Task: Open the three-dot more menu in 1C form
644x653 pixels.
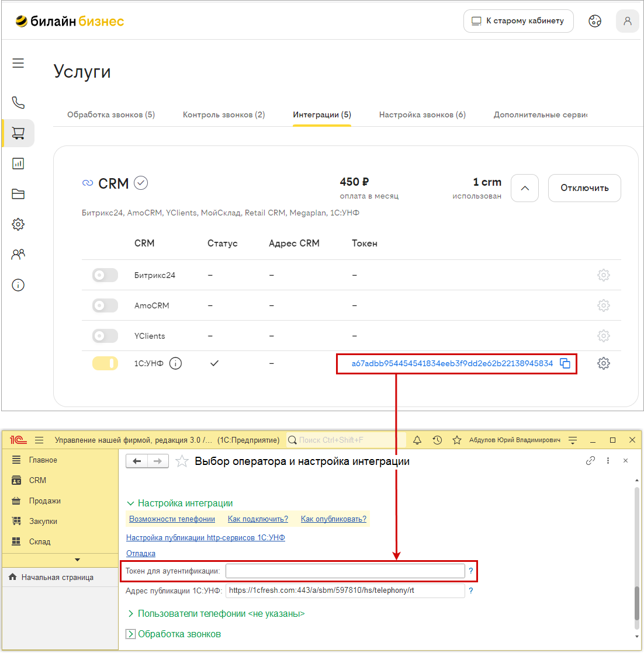Action: 608,461
